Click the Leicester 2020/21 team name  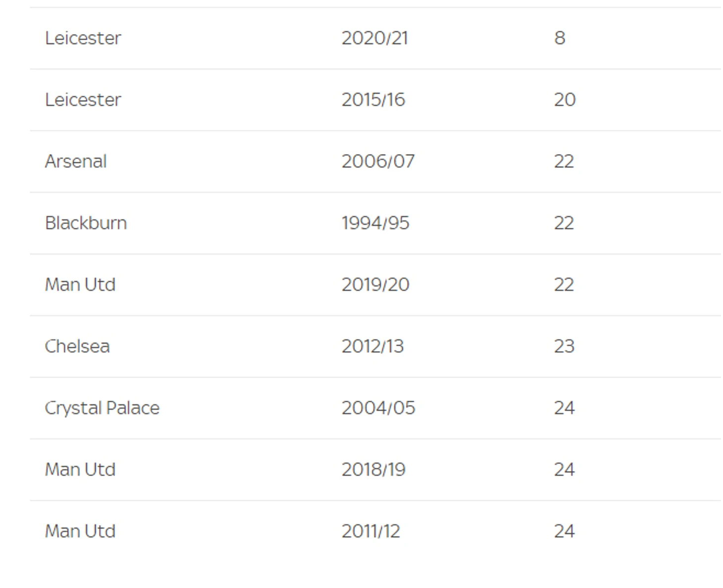point(83,38)
